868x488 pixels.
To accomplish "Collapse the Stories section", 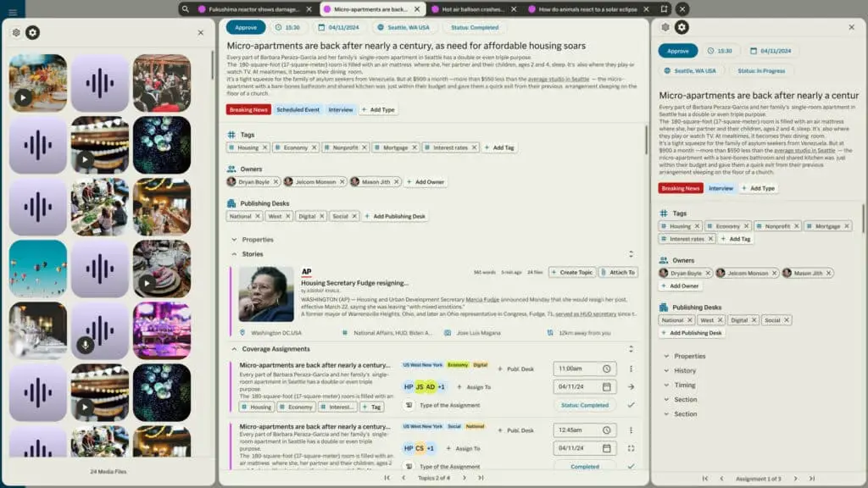I will click(234, 254).
